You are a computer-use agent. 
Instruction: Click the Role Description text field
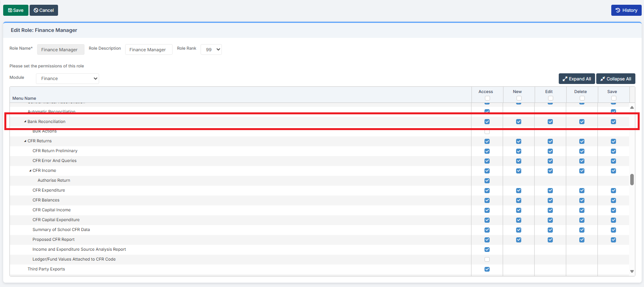148,50
